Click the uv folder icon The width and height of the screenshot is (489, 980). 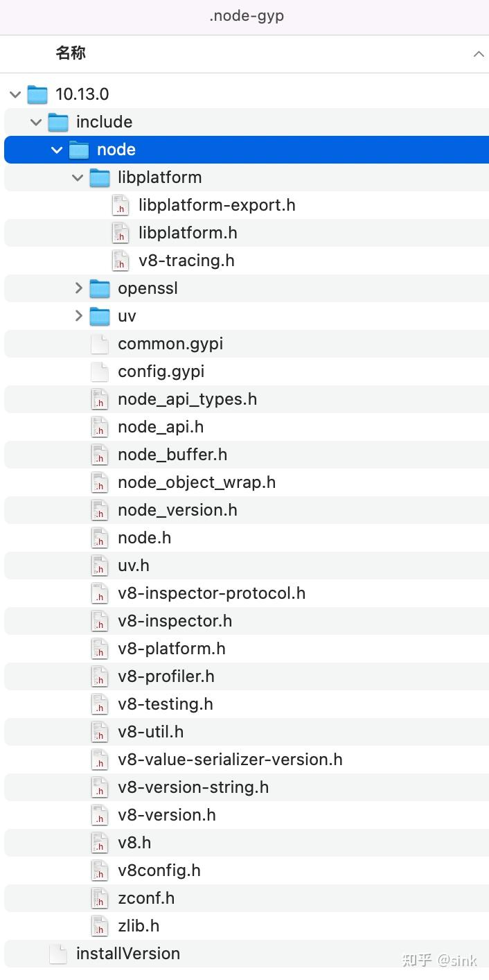coord(100,316)
